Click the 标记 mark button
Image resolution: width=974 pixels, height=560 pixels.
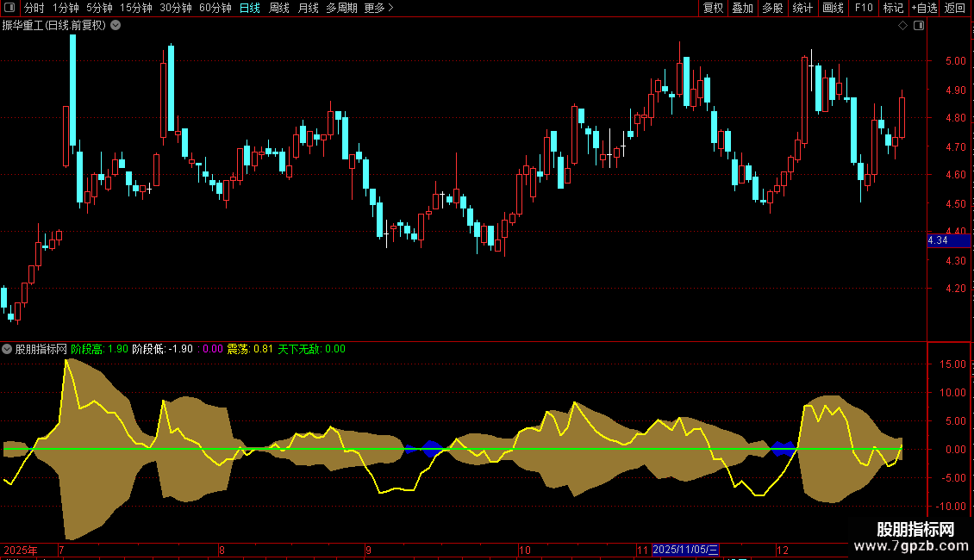(893, 8)
